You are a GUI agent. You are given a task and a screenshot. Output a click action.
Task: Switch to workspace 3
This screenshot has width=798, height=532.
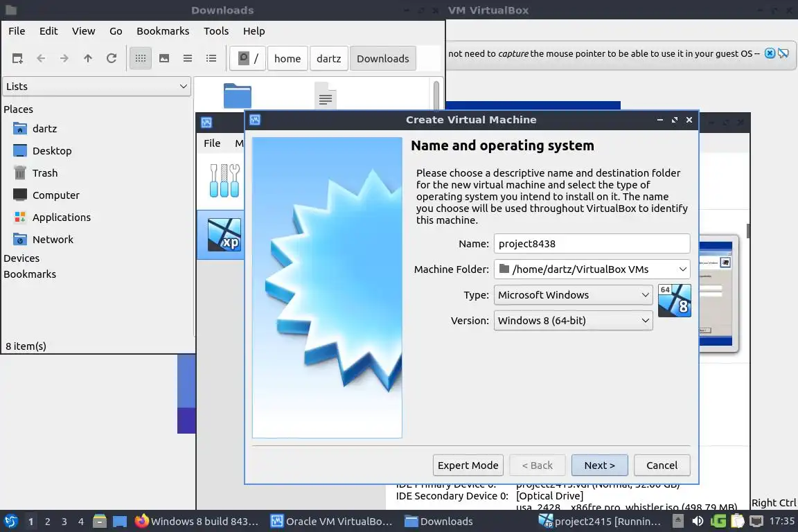[64, 522]
